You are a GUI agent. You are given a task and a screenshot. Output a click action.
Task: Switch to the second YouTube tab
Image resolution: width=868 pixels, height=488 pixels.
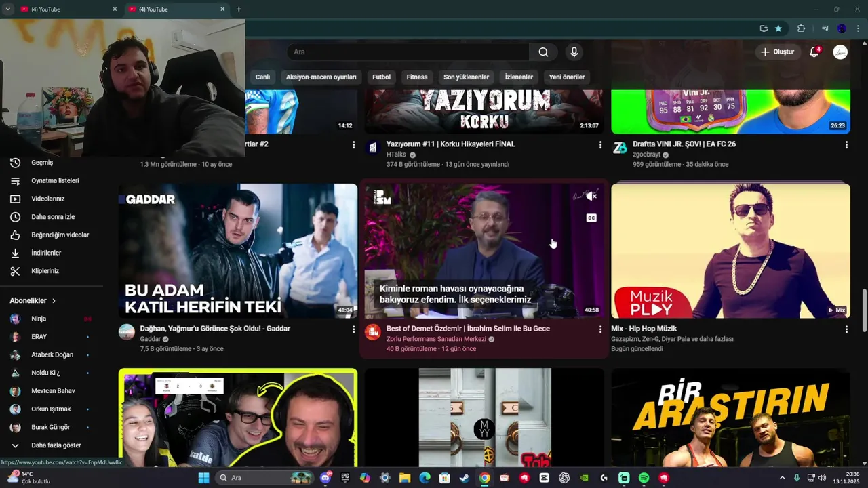[176, 9]
